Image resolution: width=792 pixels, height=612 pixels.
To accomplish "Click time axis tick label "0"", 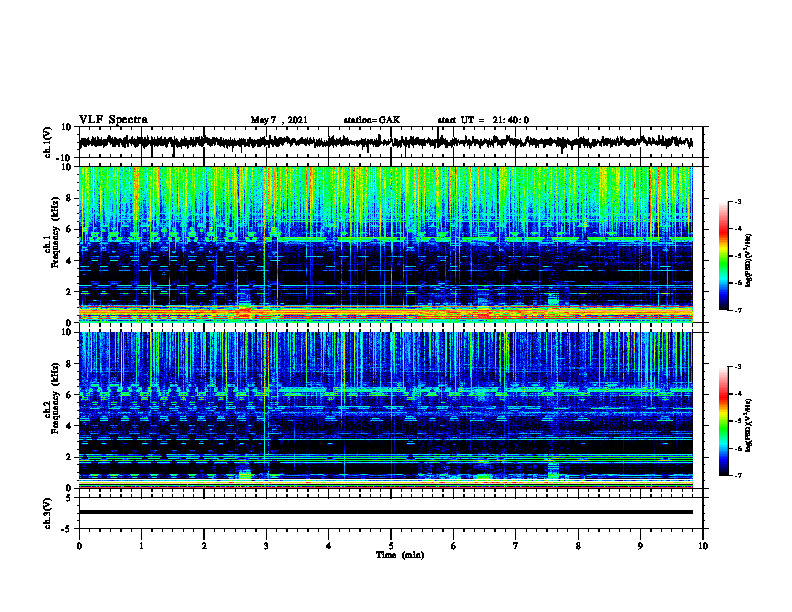I will (x=79, y=546).
